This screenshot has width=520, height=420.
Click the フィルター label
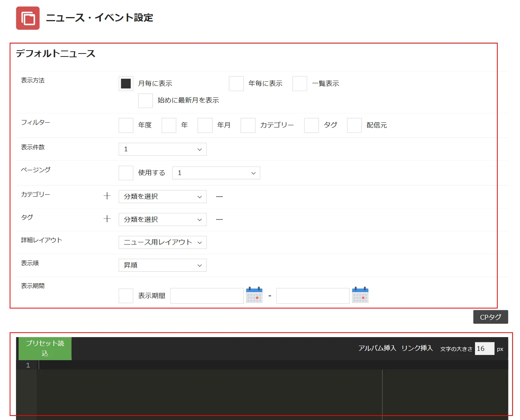pyautogui.click(x=36, y=122)
